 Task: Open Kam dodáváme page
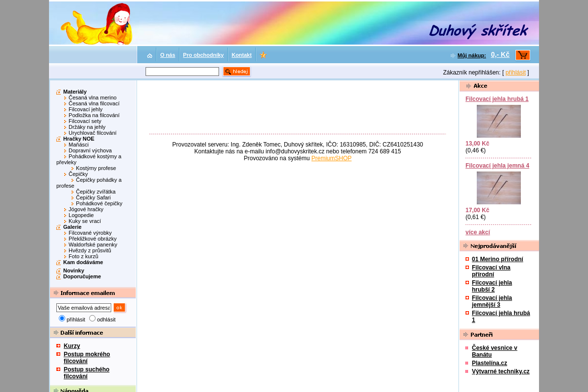[x=83, y=262]
